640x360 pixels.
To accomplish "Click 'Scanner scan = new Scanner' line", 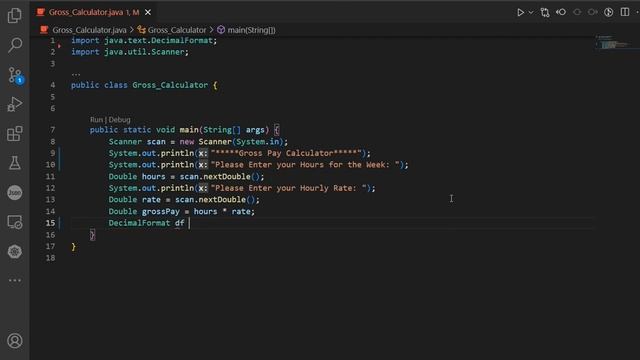I will coord(198,142).
